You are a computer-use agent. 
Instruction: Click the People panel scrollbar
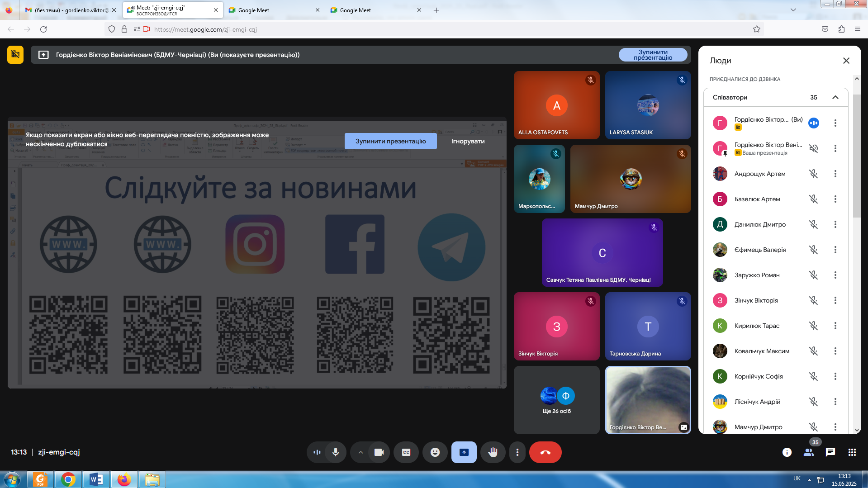(857, 156)
